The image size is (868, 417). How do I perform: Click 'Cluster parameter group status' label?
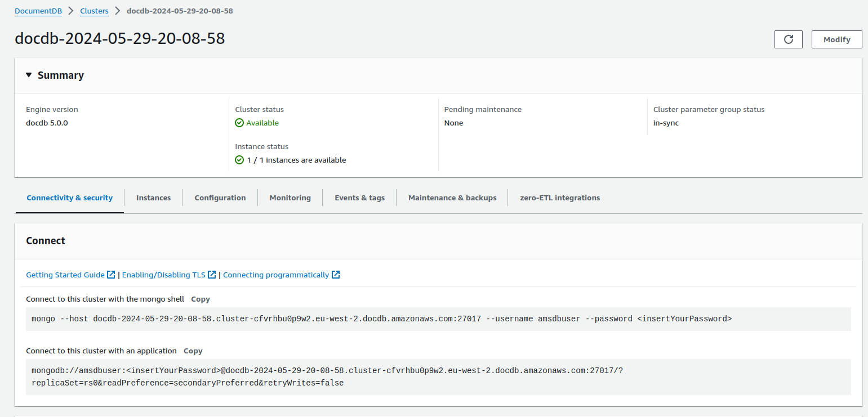[x=709, y=109]
